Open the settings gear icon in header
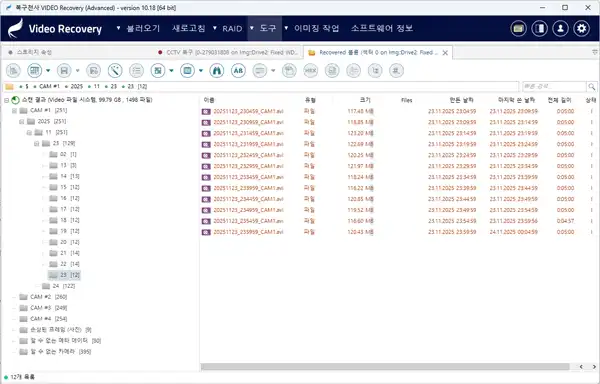Screen dimensions: 600x384 click(x=581, y=28)
